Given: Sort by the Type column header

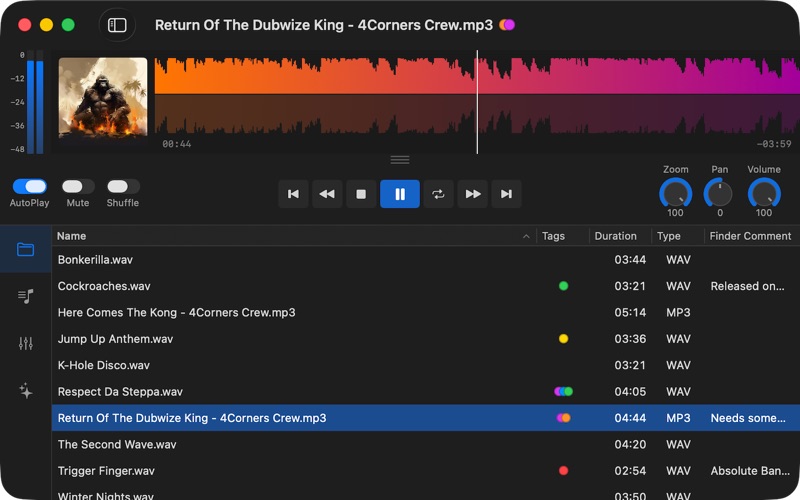Looking at the screenshot, I should (x=668, y=236).
